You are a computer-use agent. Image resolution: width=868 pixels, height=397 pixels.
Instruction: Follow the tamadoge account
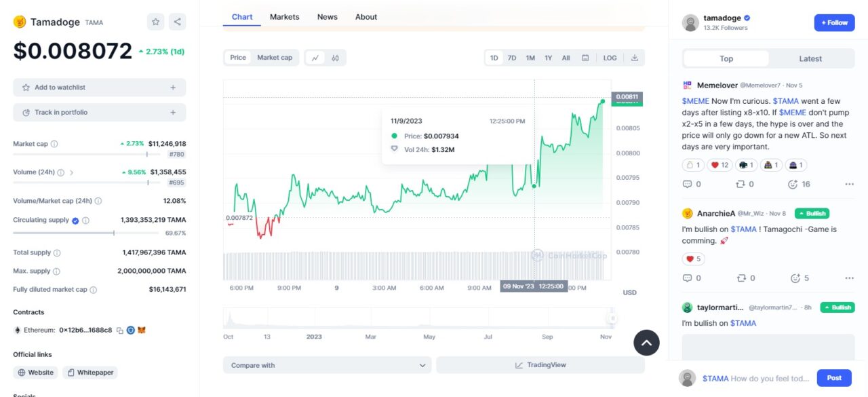pos(835,22)
